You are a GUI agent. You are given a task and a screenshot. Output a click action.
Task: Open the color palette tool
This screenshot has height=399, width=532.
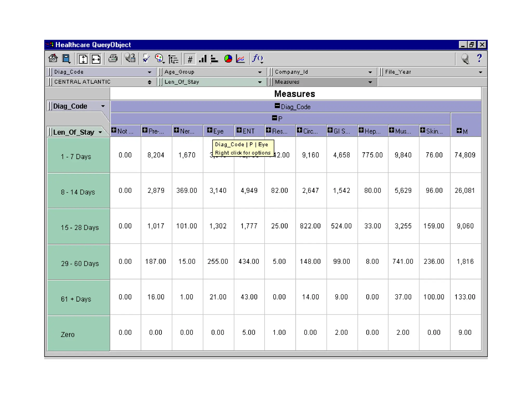(x=159, y=59)
